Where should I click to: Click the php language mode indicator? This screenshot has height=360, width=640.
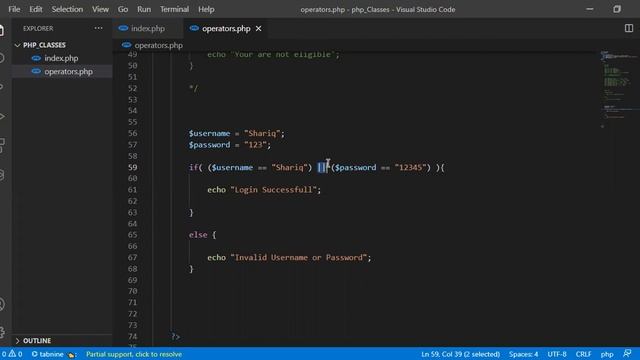607,354
